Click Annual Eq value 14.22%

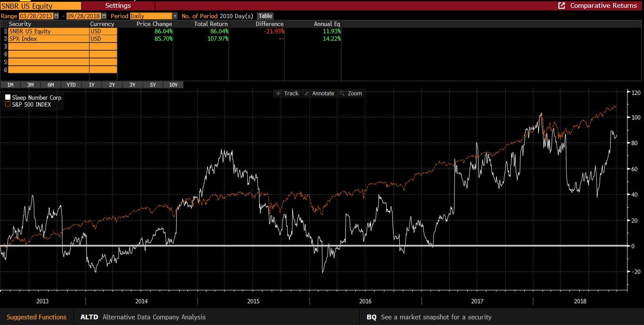click(332, 39)
